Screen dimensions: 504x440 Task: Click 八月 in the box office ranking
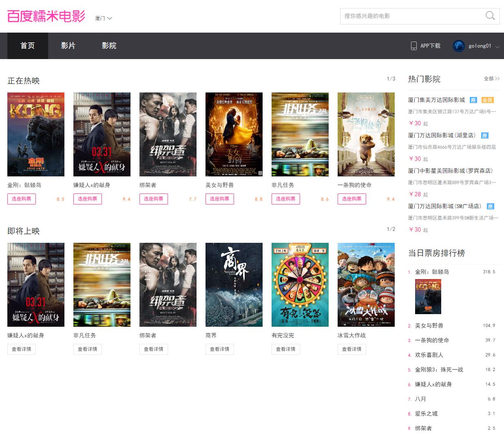[x=420, y=399]
